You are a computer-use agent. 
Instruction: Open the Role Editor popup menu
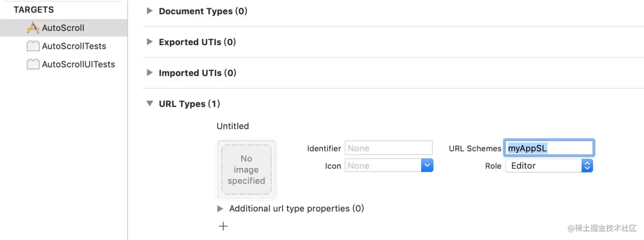549,166
